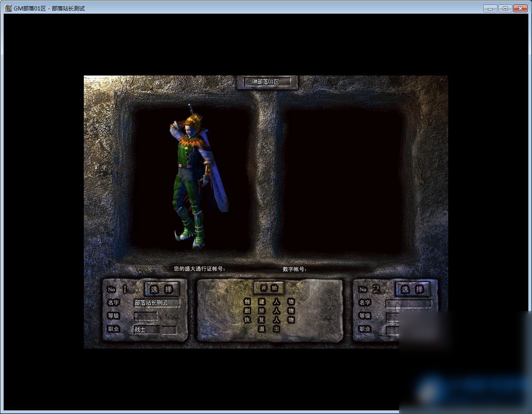Click 恢复人物 to restore a character
This screenshot has height=414, width=532.
click(269, 320)
